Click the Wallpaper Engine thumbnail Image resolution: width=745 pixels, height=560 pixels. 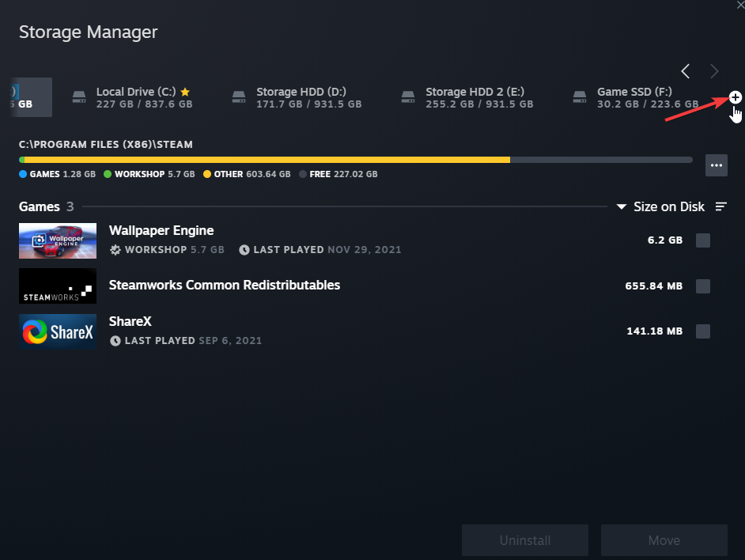58,240
